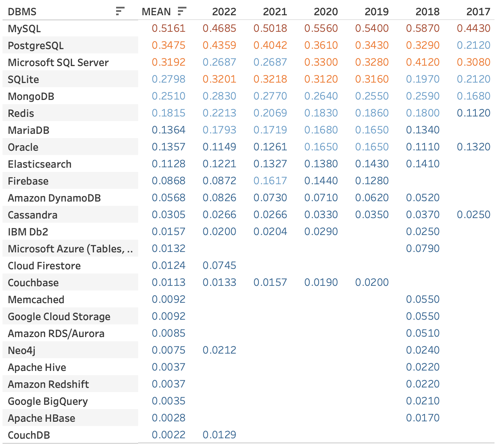Click MySQL 2018 value 0.5870
The height and width of the screenshot is (448, 500).
pos(423,28)
